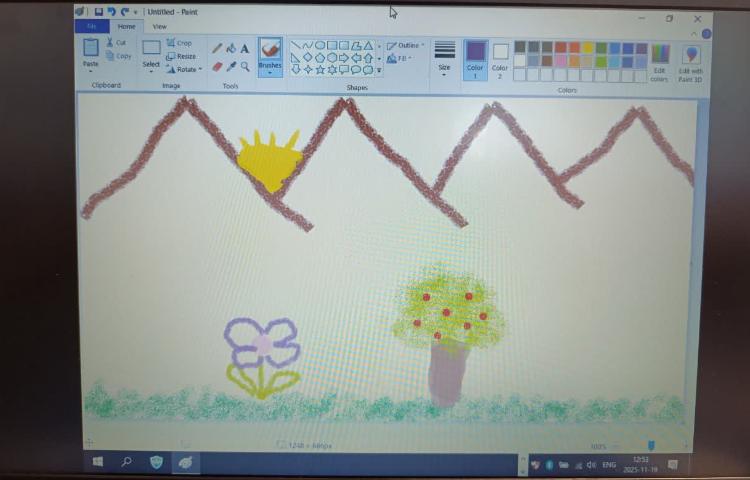Click the Paste clipboard icon
This screenshot has height=480, width=750.
point(91,49)
